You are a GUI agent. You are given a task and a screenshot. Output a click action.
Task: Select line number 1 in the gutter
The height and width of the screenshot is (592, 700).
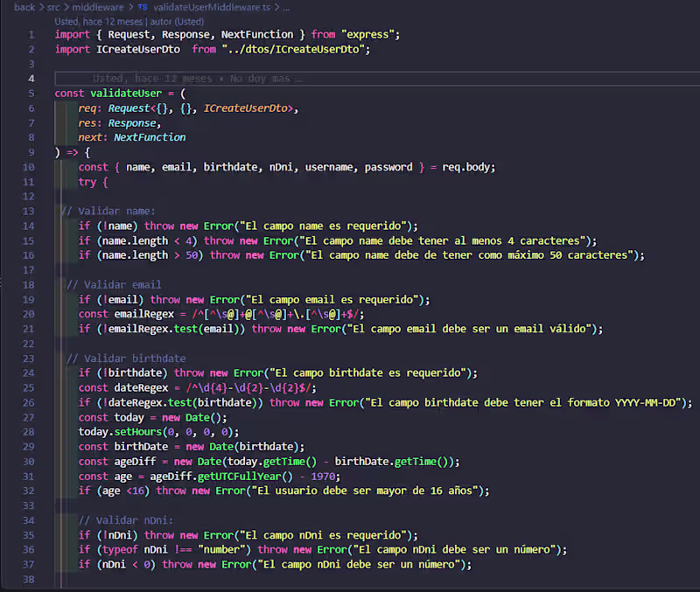click(31, 35)
